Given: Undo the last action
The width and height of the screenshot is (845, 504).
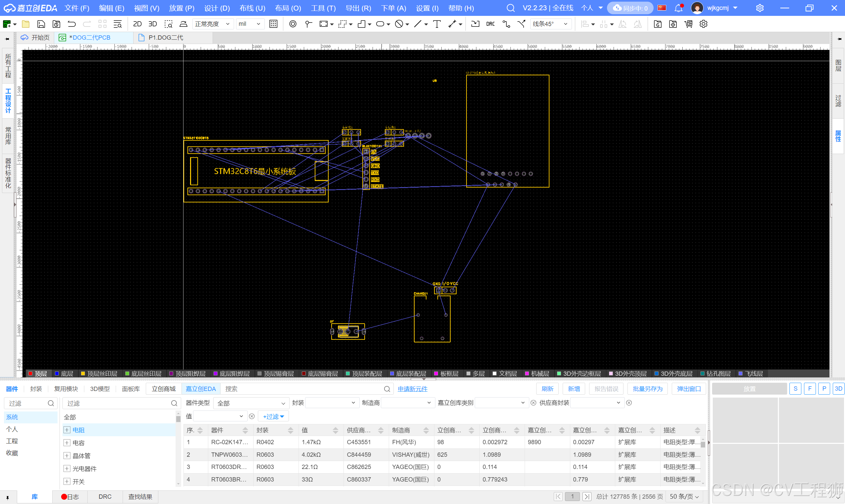Looking at the screenshot, I should pyautogui.click(x=72, y=24).
